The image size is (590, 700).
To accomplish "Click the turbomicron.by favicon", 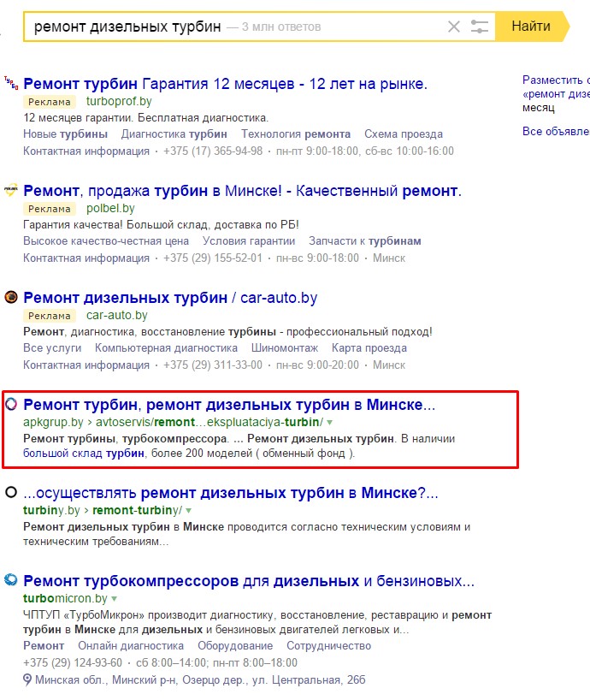I will coord(11,581).
